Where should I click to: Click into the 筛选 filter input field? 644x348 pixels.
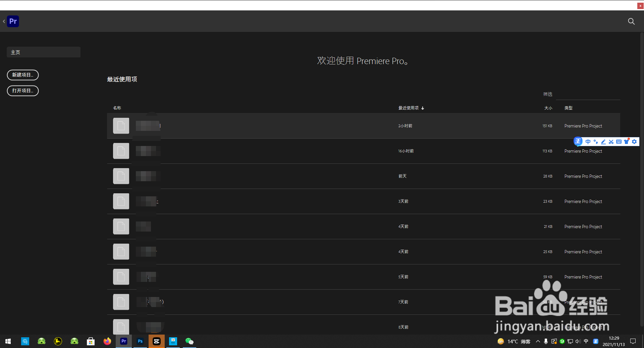pos(588,94)
